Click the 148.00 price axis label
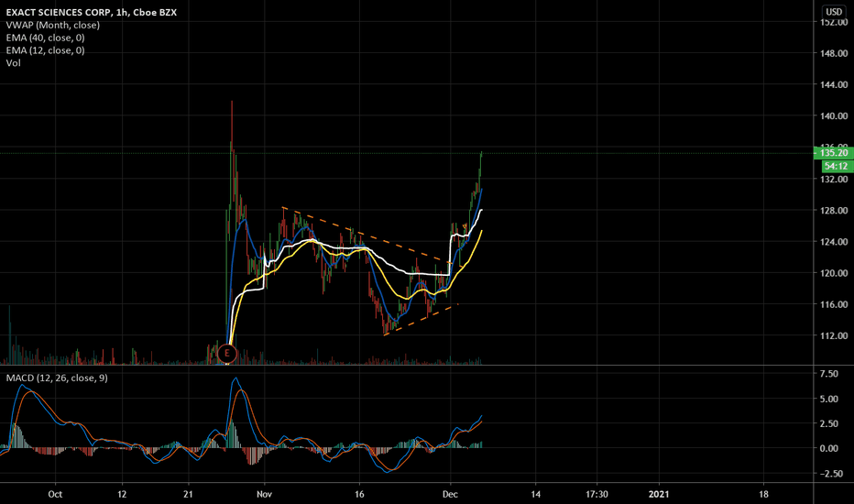 (834, 53)
